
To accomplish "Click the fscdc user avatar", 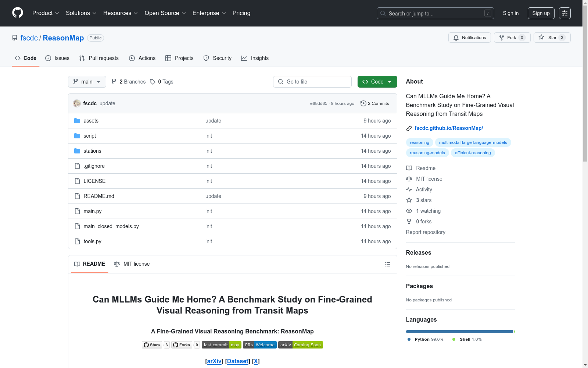I will tap(77, 103).
